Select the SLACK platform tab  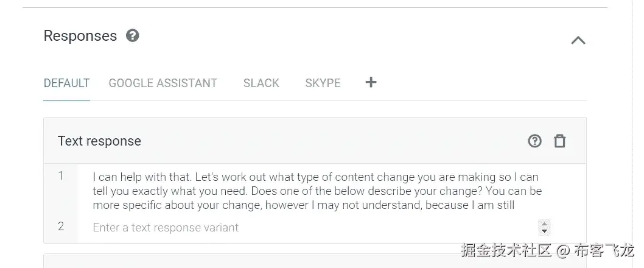pyautogui.click(x=261, y=83)
